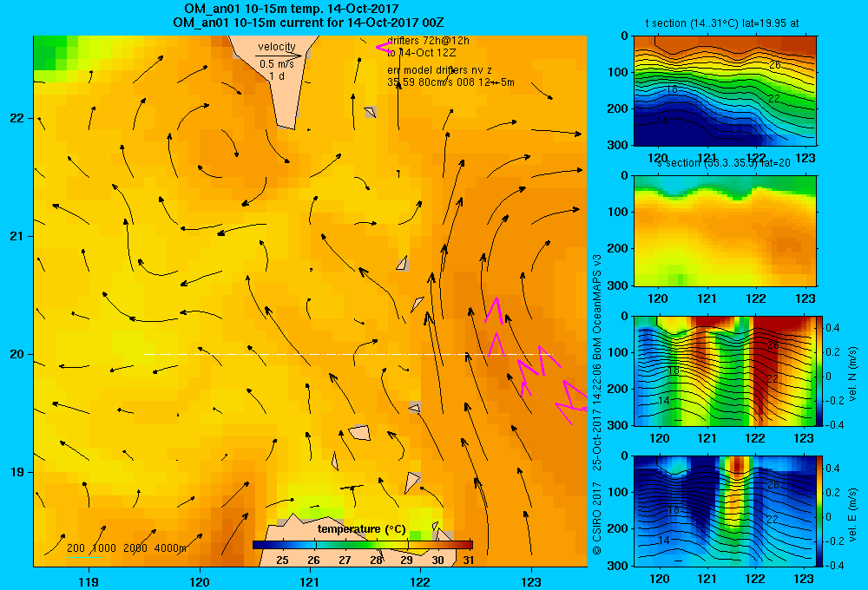Click the "err model drifters nv z" text
868x590 pixels.
point(439,70)
